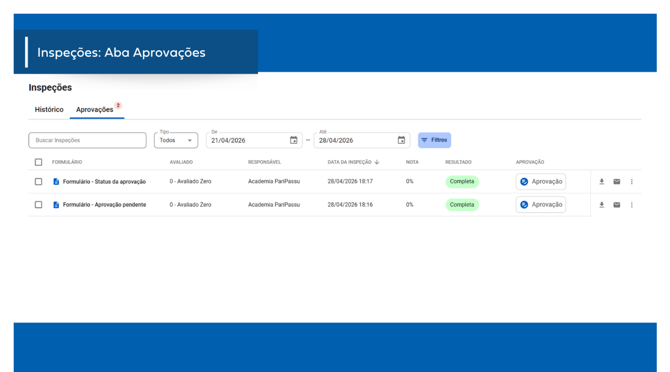
Task: Click the date 28/04/2026 18:17
Action: coord(350,182)
